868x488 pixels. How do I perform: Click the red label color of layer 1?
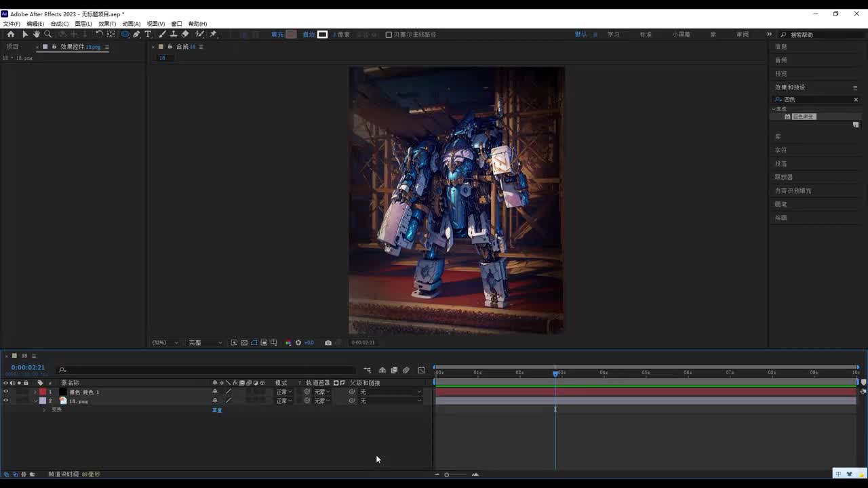(43, 392)
